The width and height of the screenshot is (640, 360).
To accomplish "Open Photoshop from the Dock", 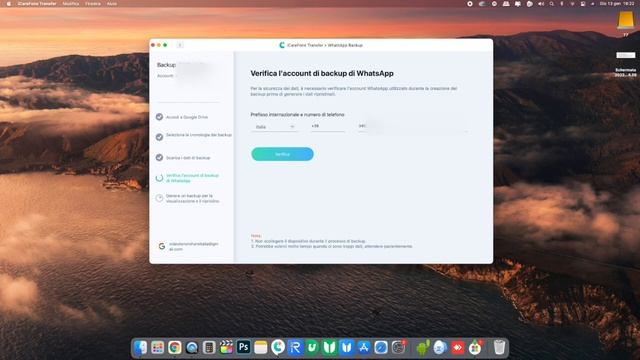I will 243,347.
